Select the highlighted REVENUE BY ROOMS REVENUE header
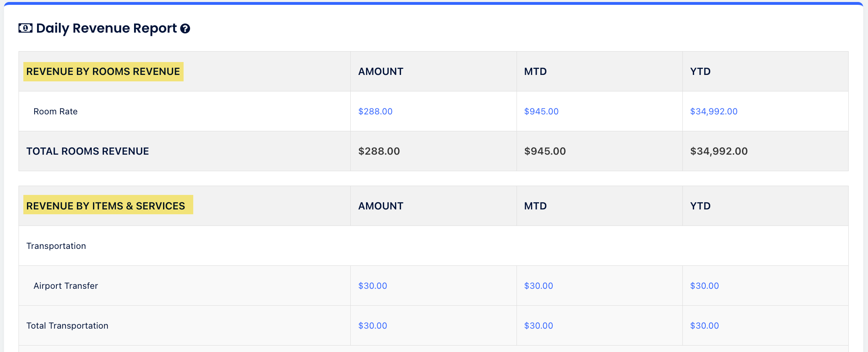Screen dimensions: 868x352 pos(103,71)
